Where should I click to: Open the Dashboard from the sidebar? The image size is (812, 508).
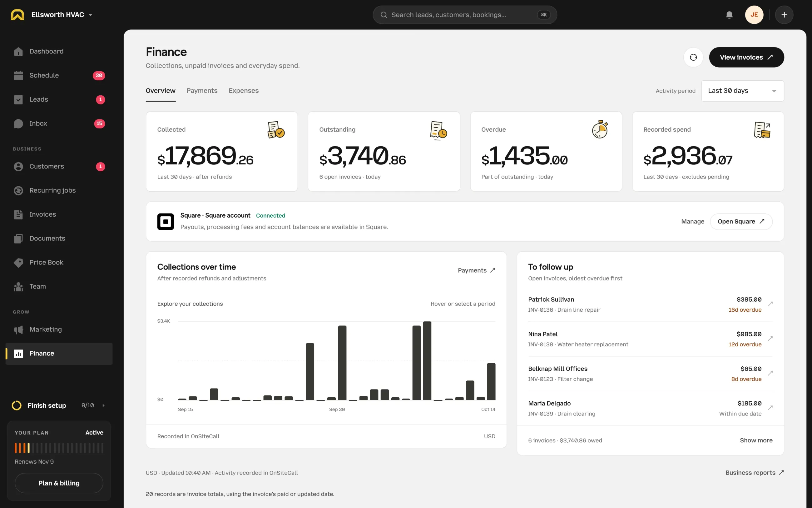pyautogui.click(x=59, y=51)
